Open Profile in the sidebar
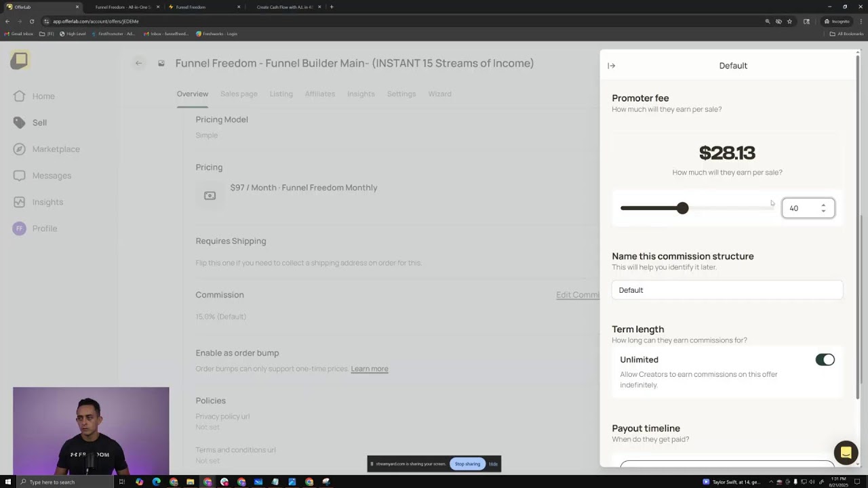Image resolution: width=868 pixels, height=488 pixels. point(35,228)
